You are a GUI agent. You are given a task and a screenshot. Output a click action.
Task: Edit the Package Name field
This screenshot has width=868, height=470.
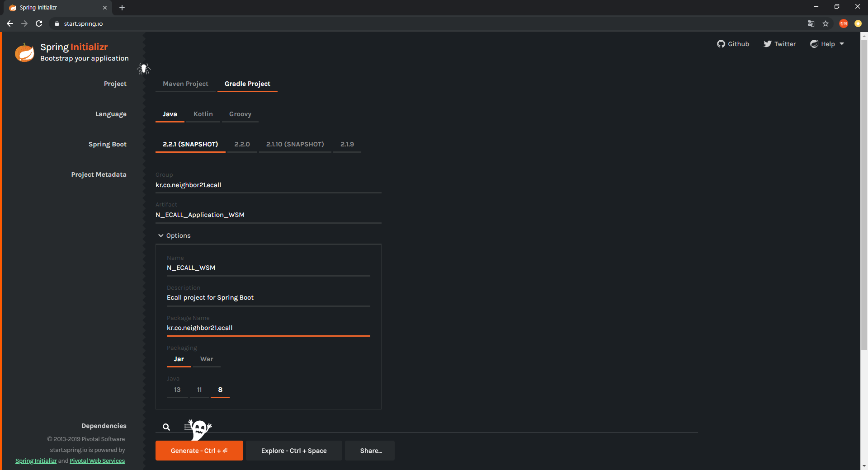(x=269, y=328)
